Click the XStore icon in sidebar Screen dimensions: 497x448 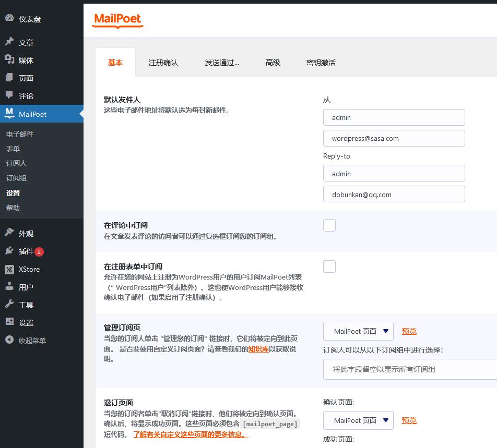pyautogui.click(x=9, y=270)
